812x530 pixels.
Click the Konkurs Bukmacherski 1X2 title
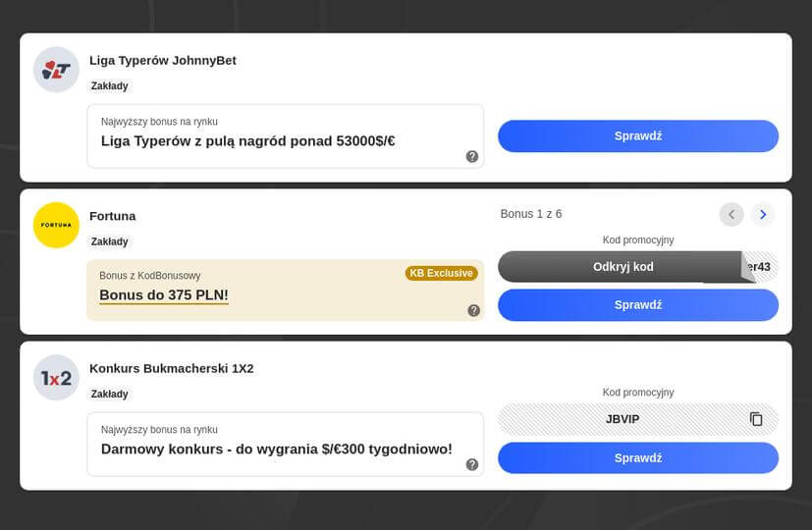(x=172, y=368)
